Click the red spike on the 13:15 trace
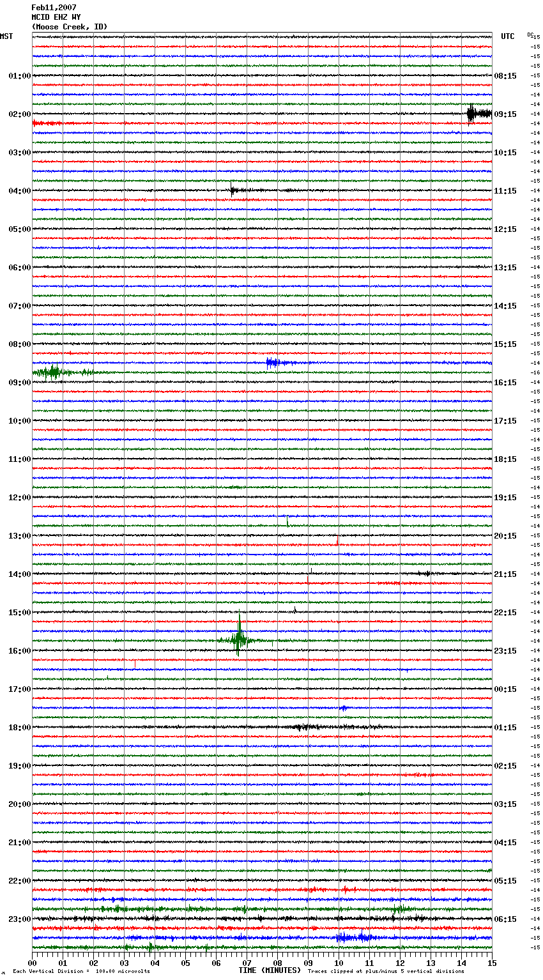The width and height of the screenshot is (543, 980). tap(337, 540)
